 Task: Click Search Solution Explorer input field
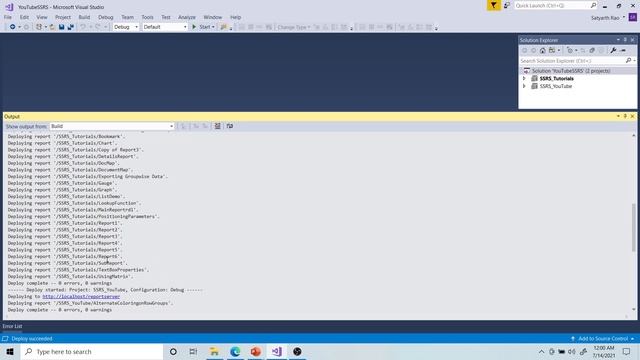[572, 60]
